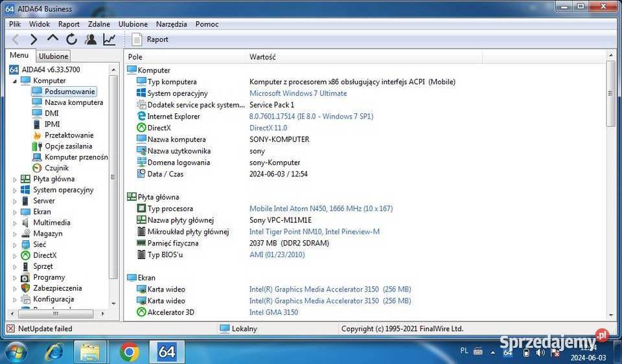Open Windows Explorer folder from taskbar

90,352
